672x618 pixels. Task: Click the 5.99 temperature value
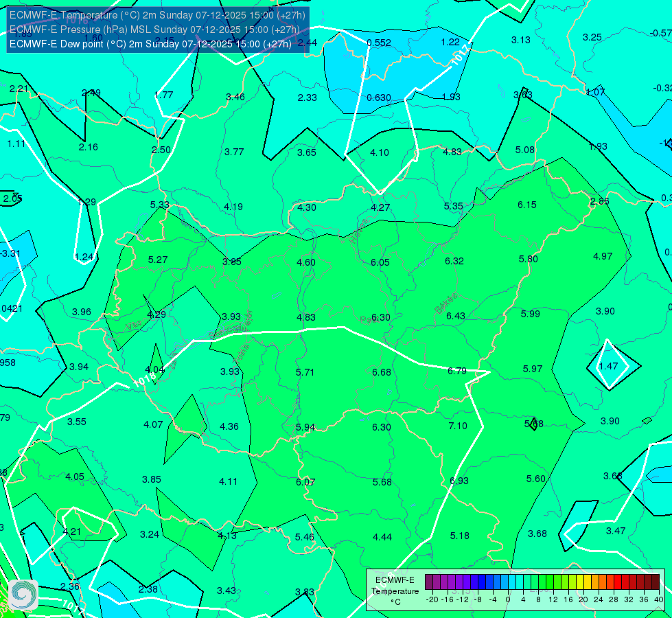point(531,314)
